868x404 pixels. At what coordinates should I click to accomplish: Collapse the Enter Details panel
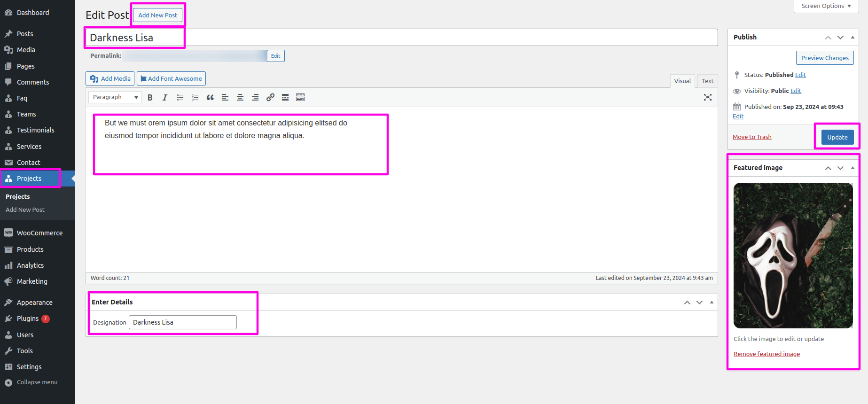tap(712, 302)
